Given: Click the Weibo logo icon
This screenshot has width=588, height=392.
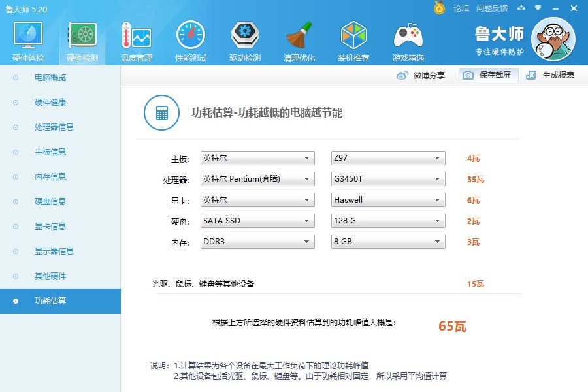Looking at the screenshot, I should (402, 75).
